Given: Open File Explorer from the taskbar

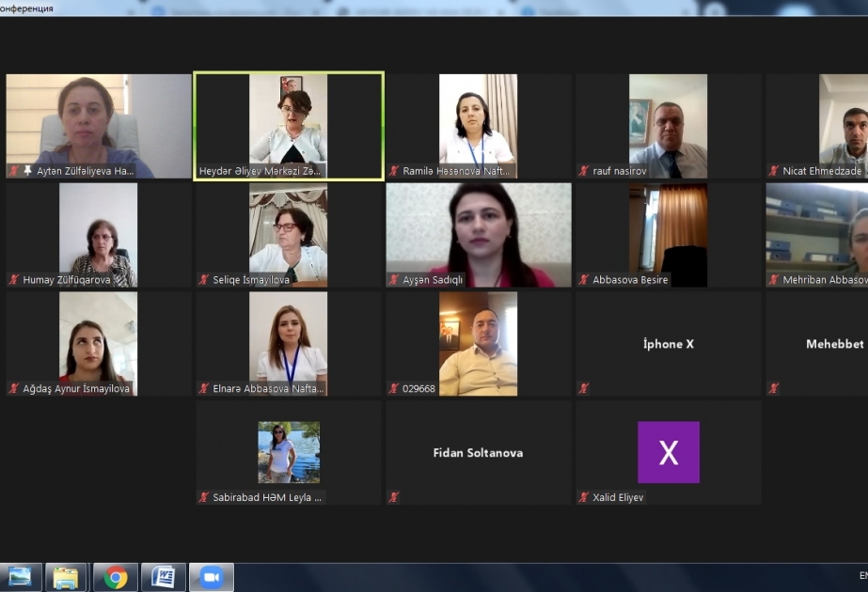Looking at the screenshot, I should 65,578.
